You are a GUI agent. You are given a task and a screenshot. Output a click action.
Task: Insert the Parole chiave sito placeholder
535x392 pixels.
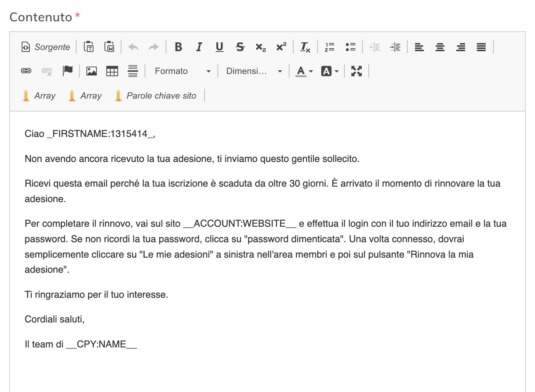[x=156, y=95]
